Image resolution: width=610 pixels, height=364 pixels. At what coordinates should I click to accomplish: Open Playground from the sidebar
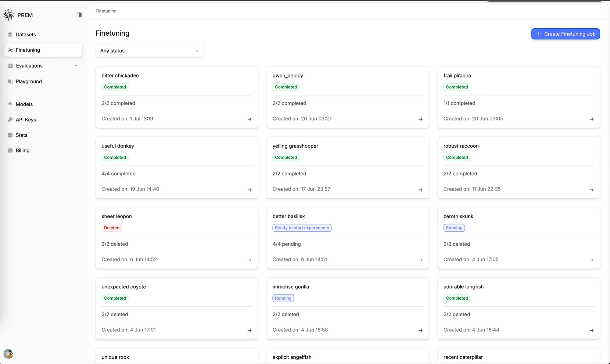click(x=29, y=81)
